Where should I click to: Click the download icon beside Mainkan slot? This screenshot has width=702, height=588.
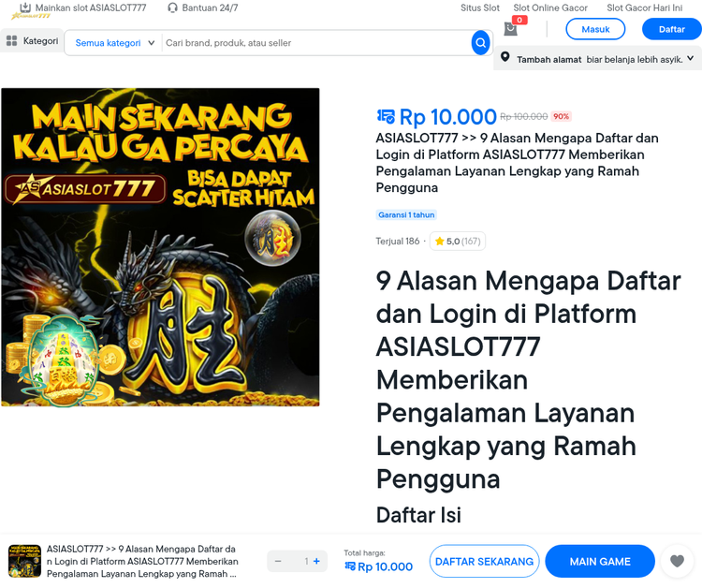(25, 7)
